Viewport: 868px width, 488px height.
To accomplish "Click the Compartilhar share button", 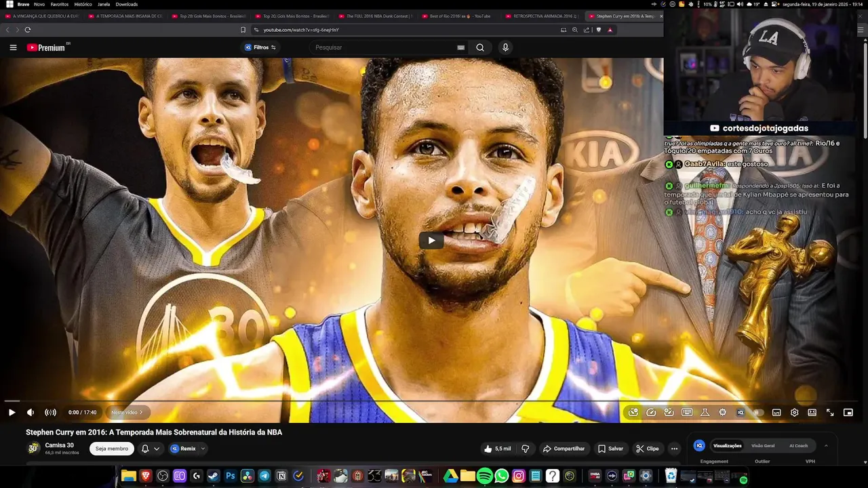I will 564,449.
